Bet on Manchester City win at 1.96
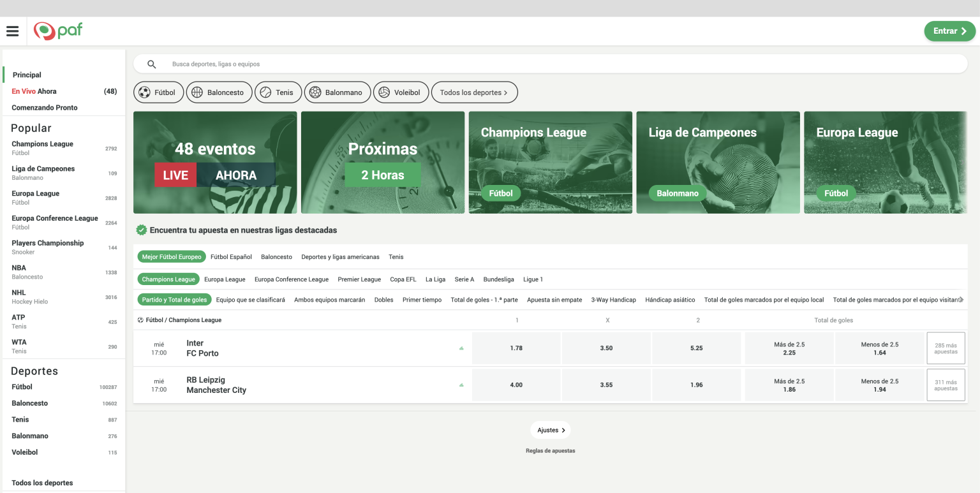This screenshot has height=493, width=980. pyautogui.click(x=697, y=385)
